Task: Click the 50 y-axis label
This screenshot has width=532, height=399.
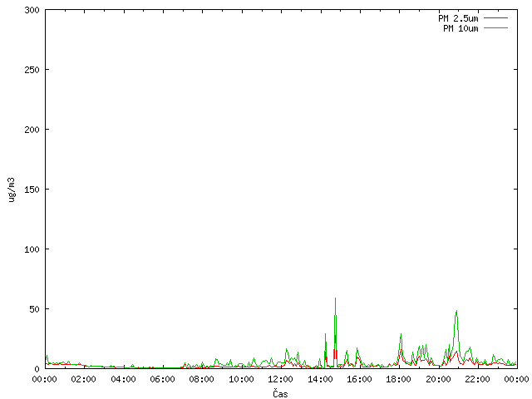Action: coord(34,309)
